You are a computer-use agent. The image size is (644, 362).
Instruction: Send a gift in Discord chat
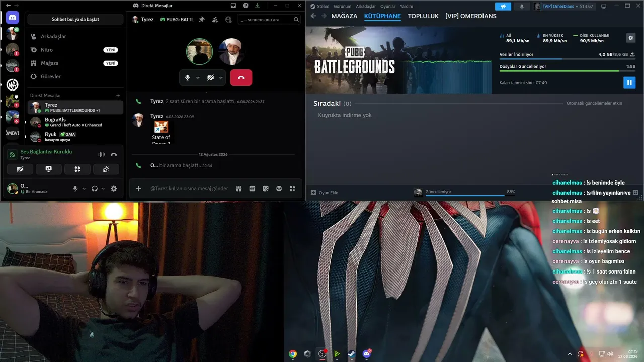click(x=238, y=189)
